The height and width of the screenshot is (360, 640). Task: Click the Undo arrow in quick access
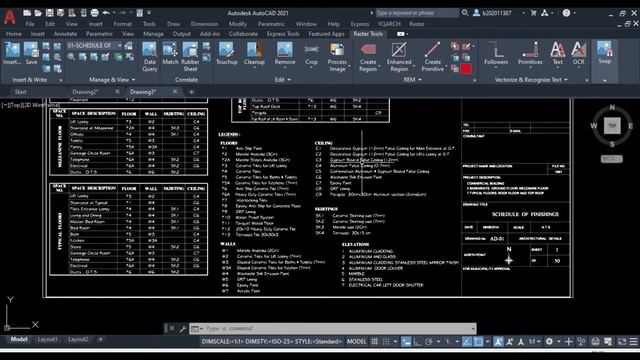point(106,13)
